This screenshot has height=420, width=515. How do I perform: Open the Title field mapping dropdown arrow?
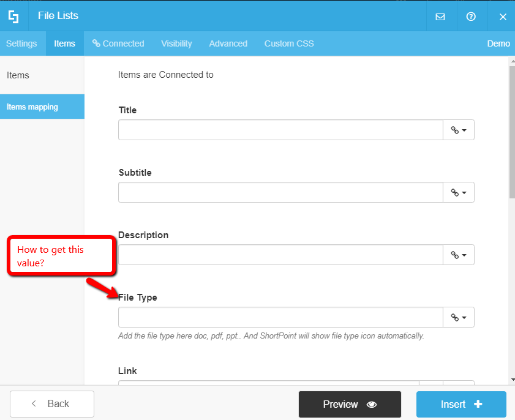464,130
